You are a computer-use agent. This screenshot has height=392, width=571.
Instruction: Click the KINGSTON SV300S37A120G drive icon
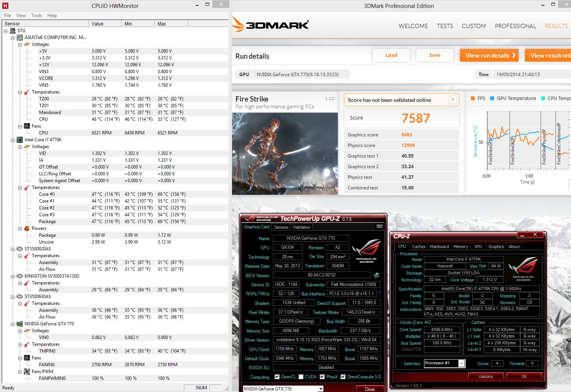pos(19,276)
